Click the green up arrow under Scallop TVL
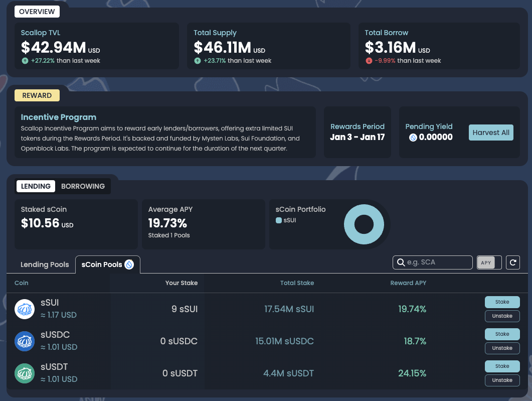 (25, 61)
